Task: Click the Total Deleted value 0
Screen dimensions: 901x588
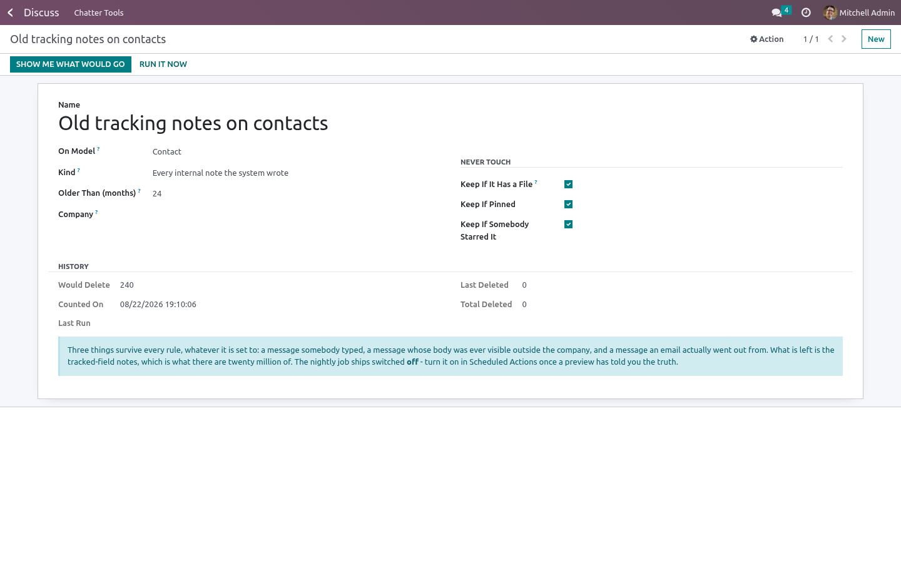Action: coord(524,305)
